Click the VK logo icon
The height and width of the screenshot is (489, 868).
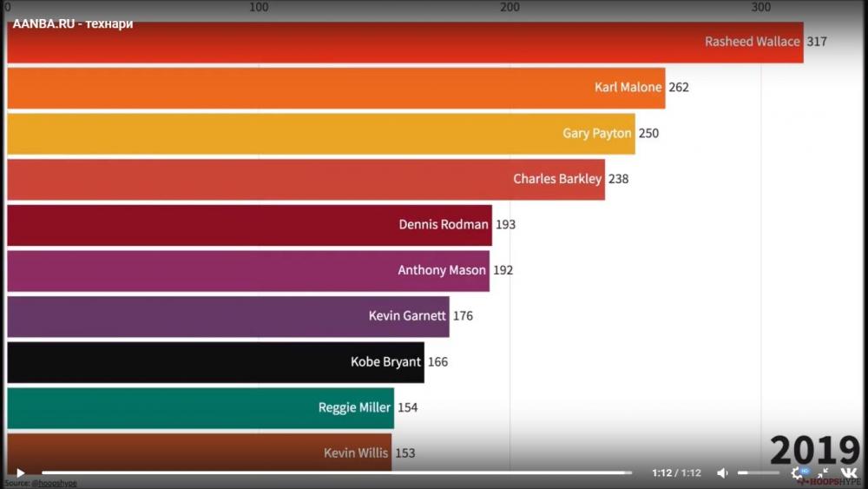[848, 473]
